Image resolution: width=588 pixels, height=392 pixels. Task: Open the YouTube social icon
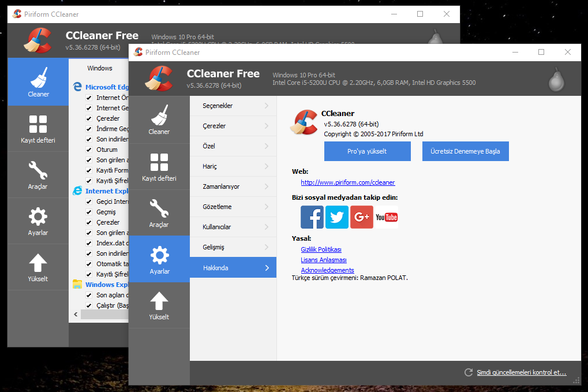point(386,217)
